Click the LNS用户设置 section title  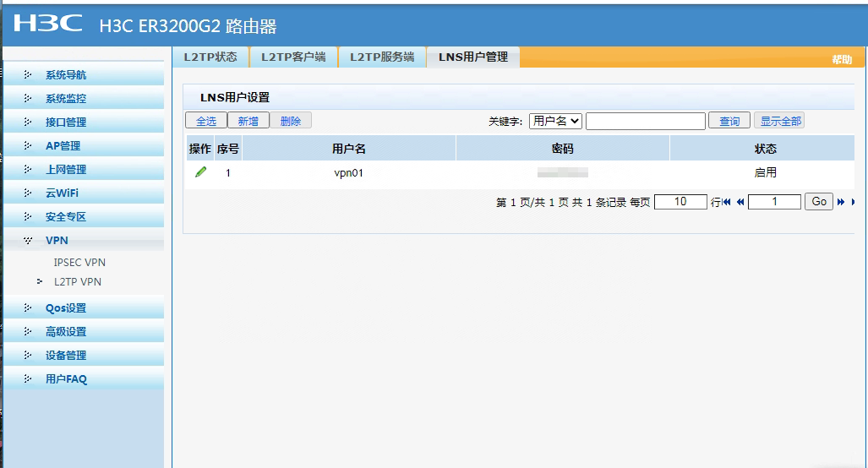click(235, 97)
